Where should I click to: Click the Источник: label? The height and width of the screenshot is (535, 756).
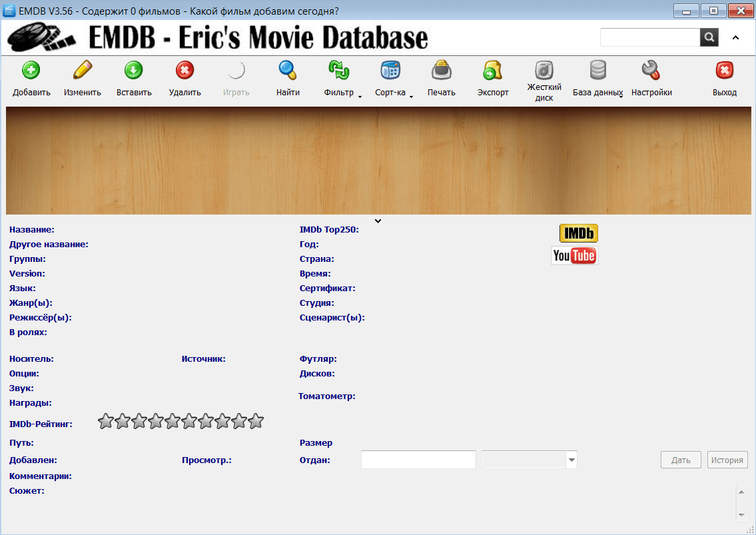(203, 359)
